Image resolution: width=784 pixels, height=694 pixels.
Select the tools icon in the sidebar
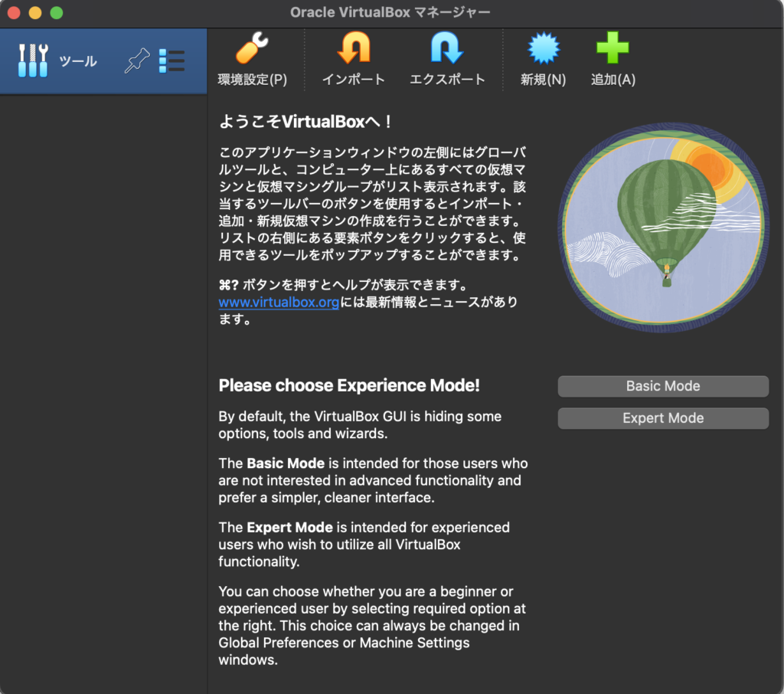(33, 61)
